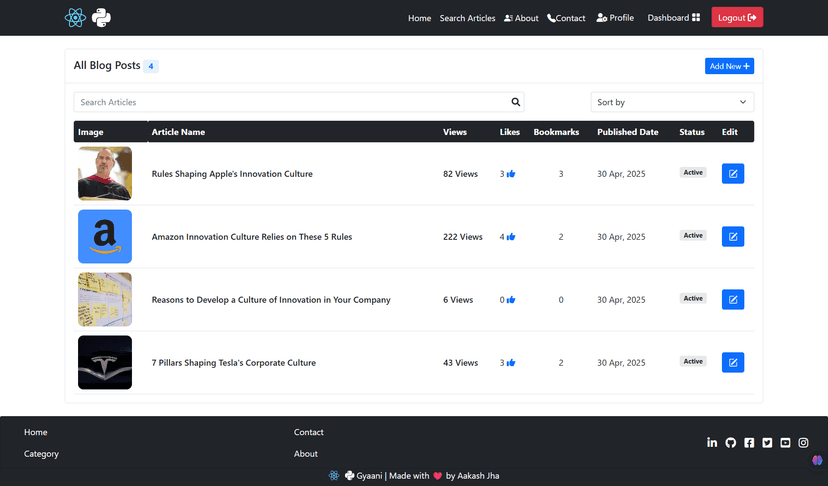
Task: Edit the Apple innovation culture article
Action: (732, 174)
